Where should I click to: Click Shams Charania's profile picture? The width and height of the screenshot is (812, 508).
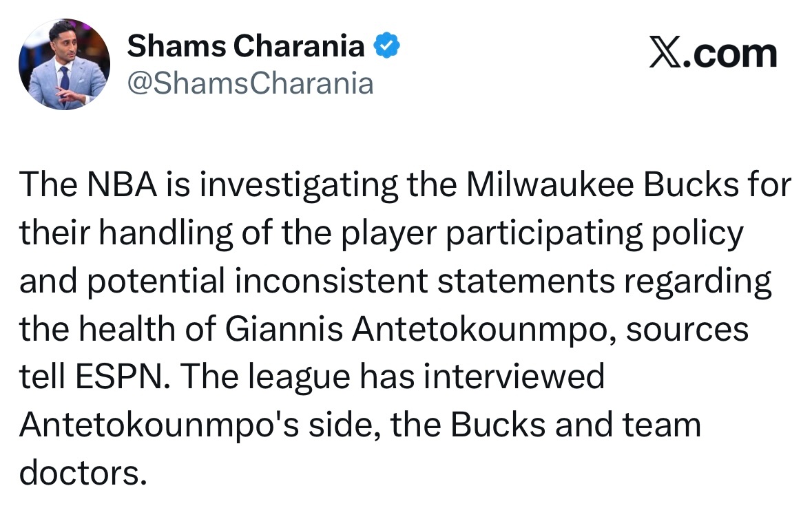point(64,64)
